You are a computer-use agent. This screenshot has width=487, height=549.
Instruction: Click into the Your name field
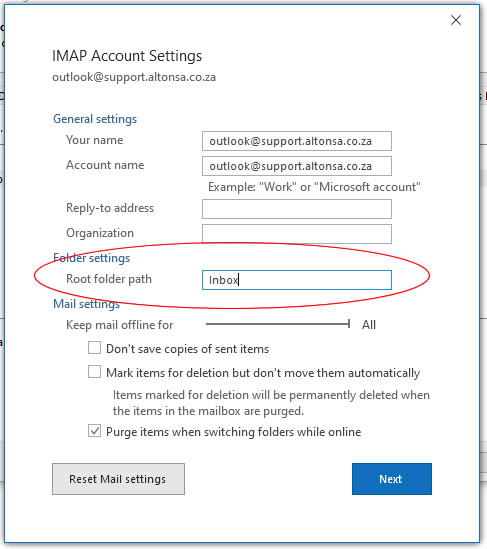click(297, 141)
